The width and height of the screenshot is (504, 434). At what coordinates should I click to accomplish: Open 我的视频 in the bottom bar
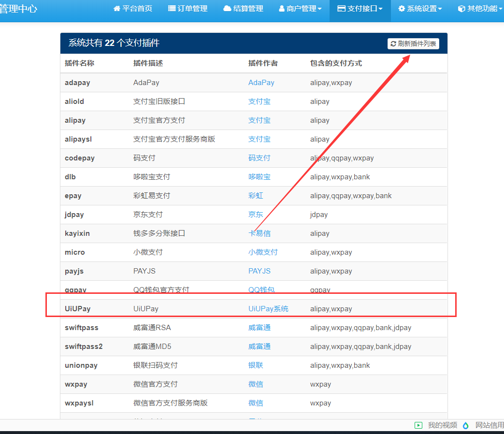[x=442, y=425]
